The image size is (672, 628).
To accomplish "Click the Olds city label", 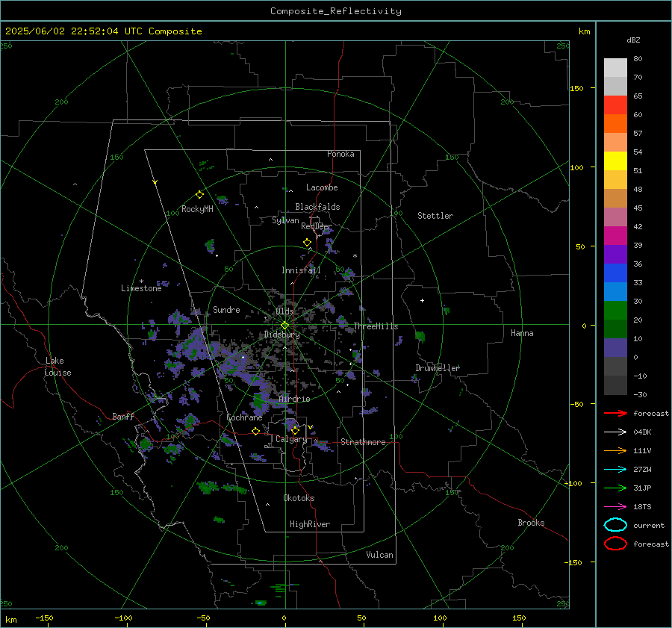I will coord(284,311).
